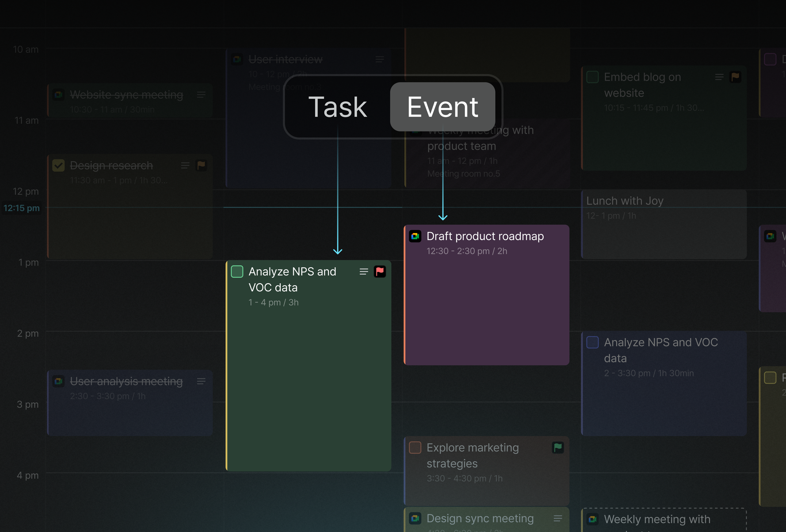Click the red flag on the 1 - 4 pm Analyze NPS task

[380, 272]
